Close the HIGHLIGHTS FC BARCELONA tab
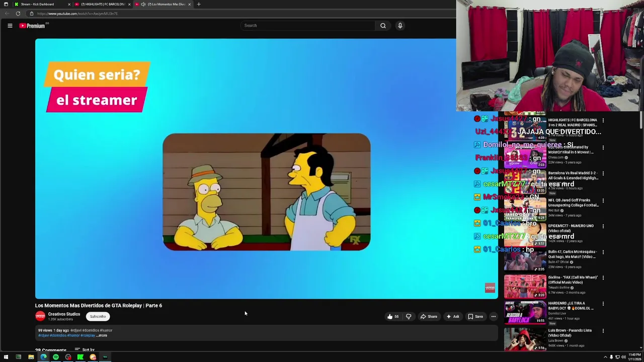 129,4
